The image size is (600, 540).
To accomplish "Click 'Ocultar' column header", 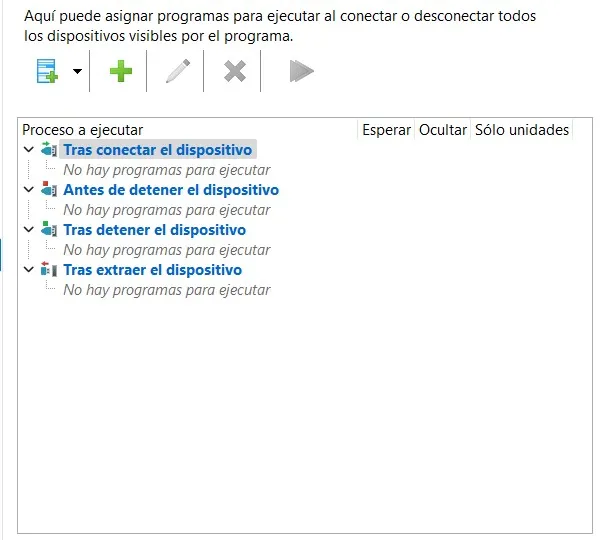I will (x=442, y=130).
